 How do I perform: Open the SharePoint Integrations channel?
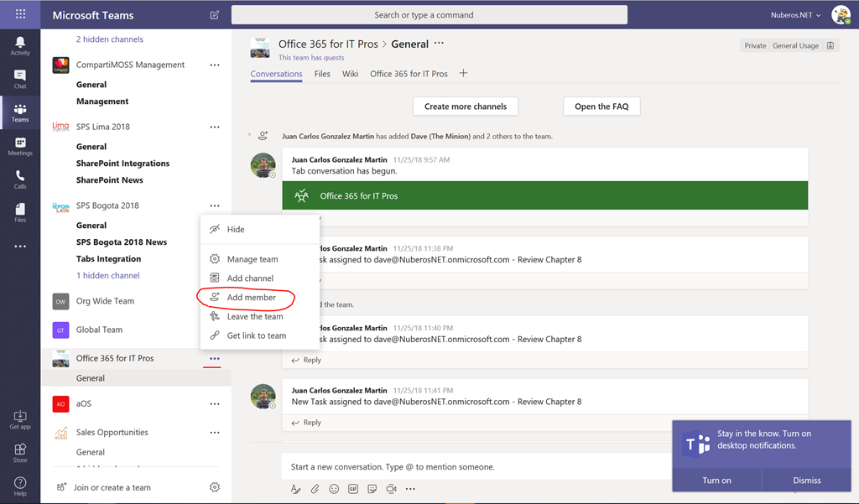pyautogui.click(x=122, y=163)
